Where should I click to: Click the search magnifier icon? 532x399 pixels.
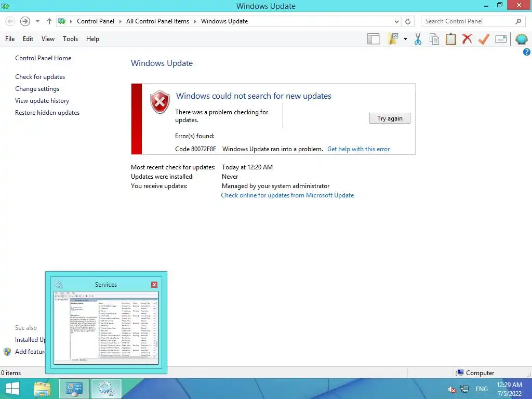(518, 21)
